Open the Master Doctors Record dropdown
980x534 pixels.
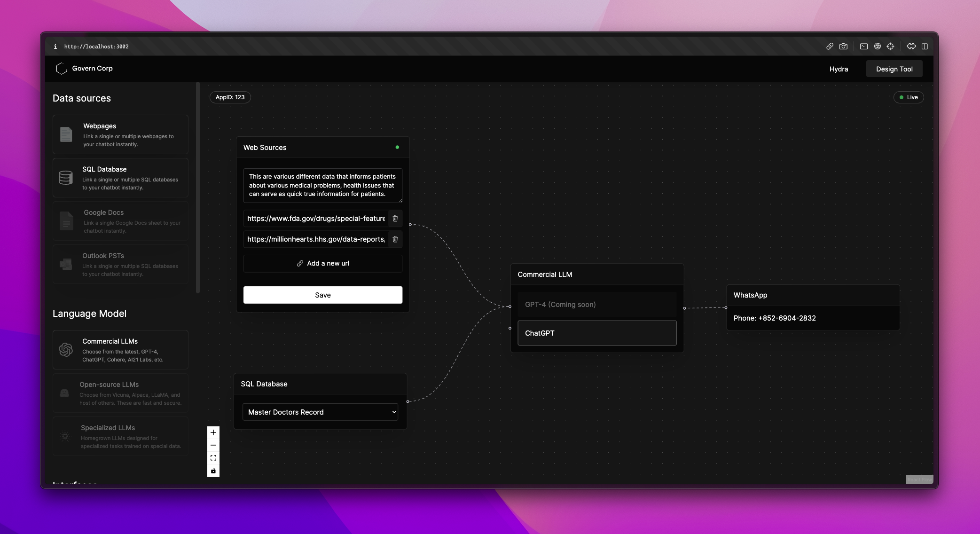tap(320, 412)
